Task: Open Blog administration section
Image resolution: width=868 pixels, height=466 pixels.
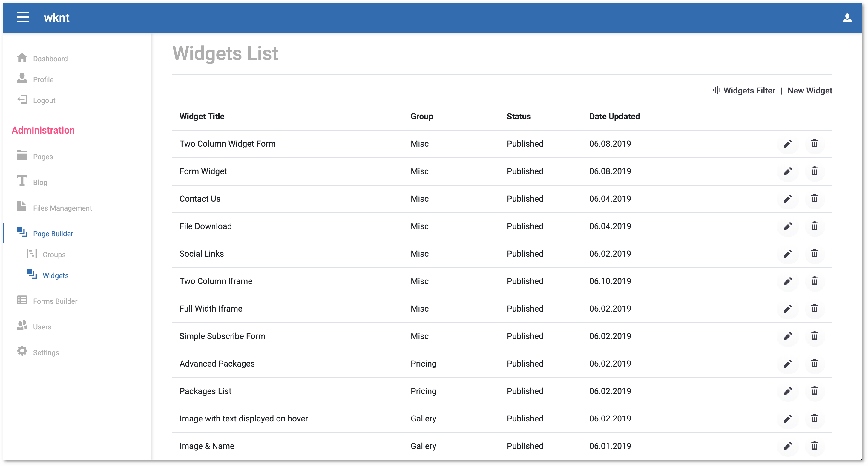Action: [x=32, y=182]
